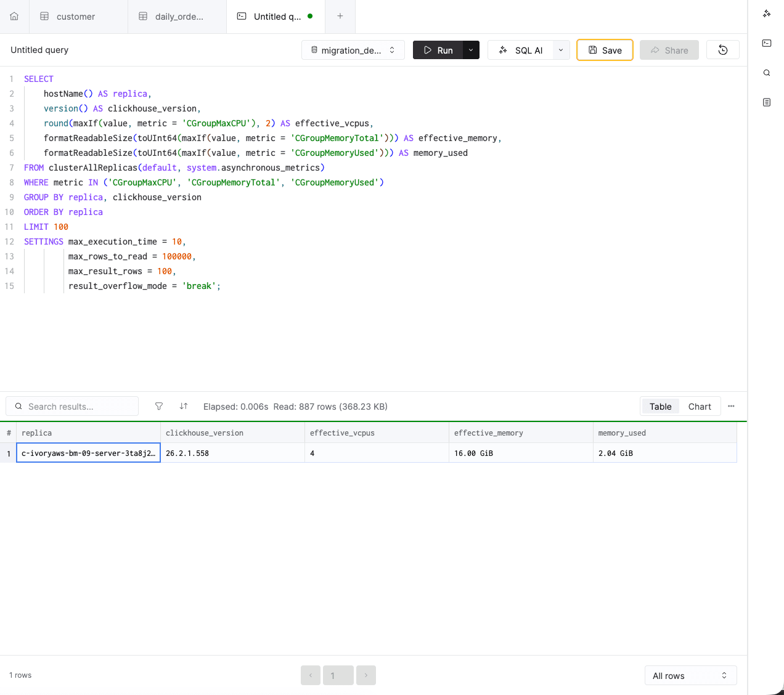Save the query

pos(605,50)
